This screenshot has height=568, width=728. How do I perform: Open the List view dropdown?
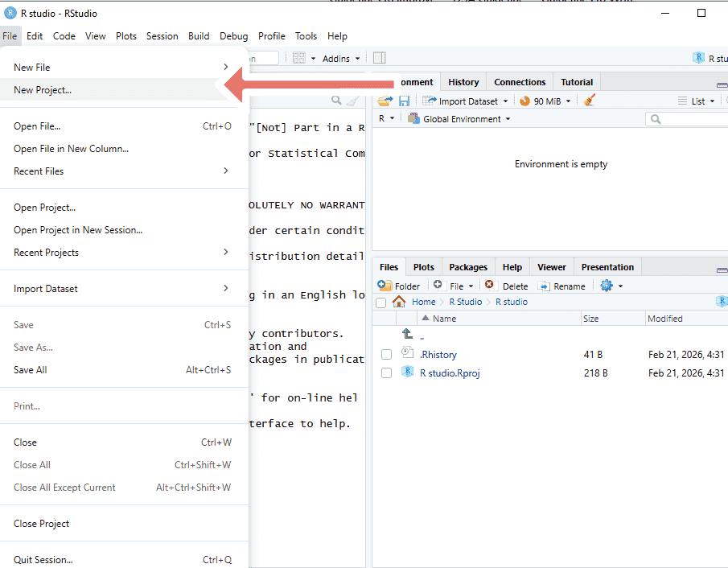696,101
